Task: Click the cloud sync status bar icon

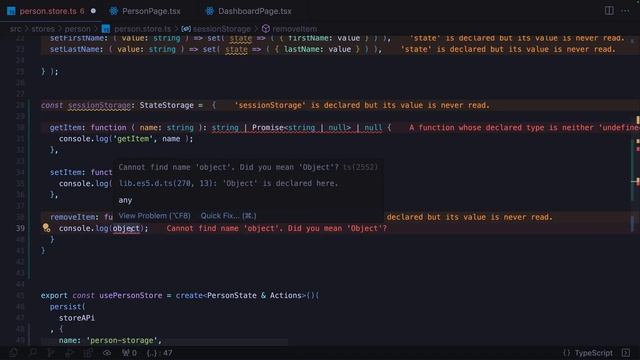Action: [x=107, y=353]
